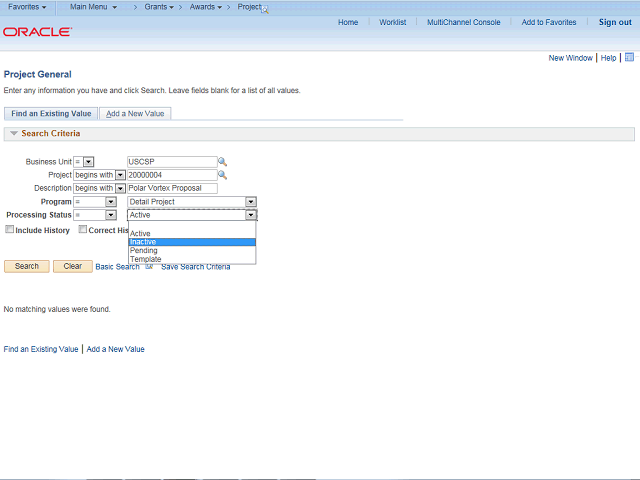Open the Project lookup magnifier
This screenshot has width=640, height=480.
[x=222, y=175]
